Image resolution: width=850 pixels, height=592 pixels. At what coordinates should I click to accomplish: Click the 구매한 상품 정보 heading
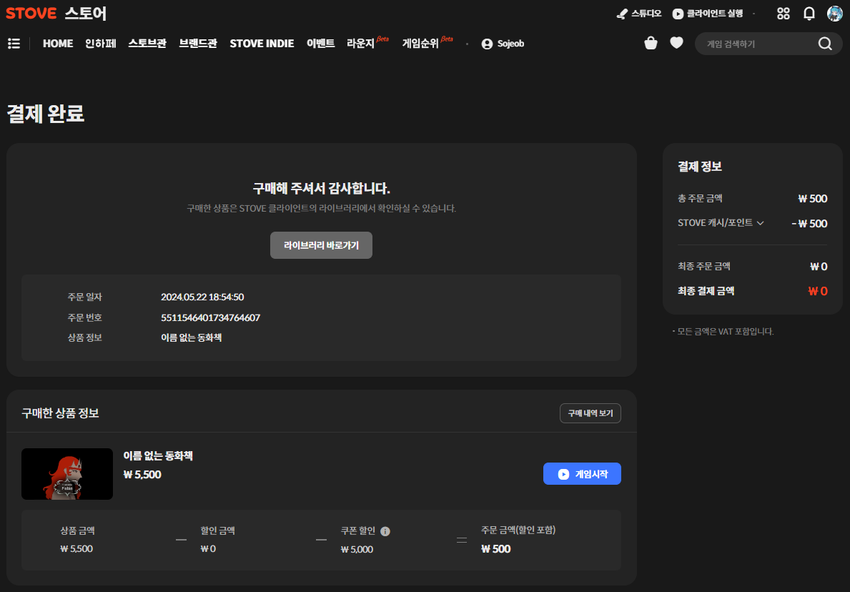click(x=60, y=413)
